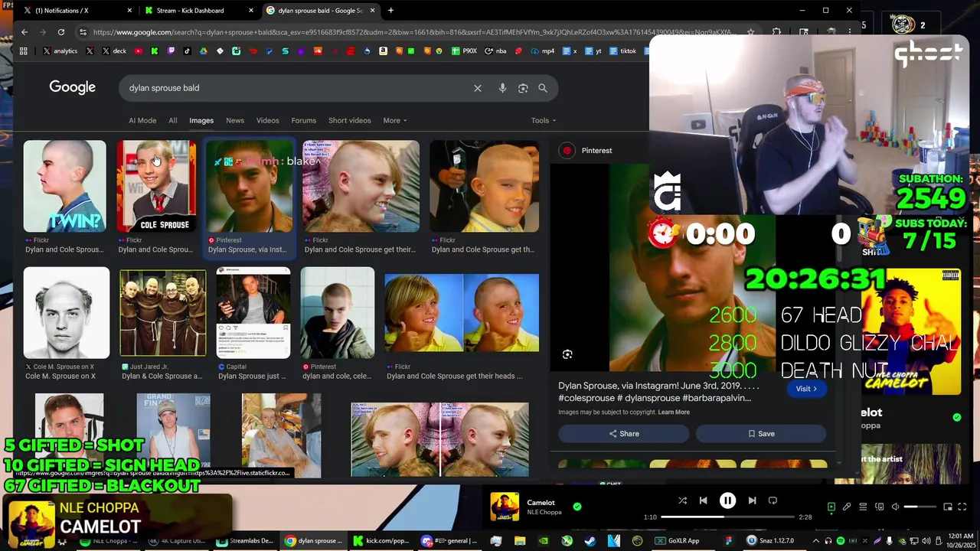Start a voice search with the microphone
980x551 pixels.
[x=502, y=88]
